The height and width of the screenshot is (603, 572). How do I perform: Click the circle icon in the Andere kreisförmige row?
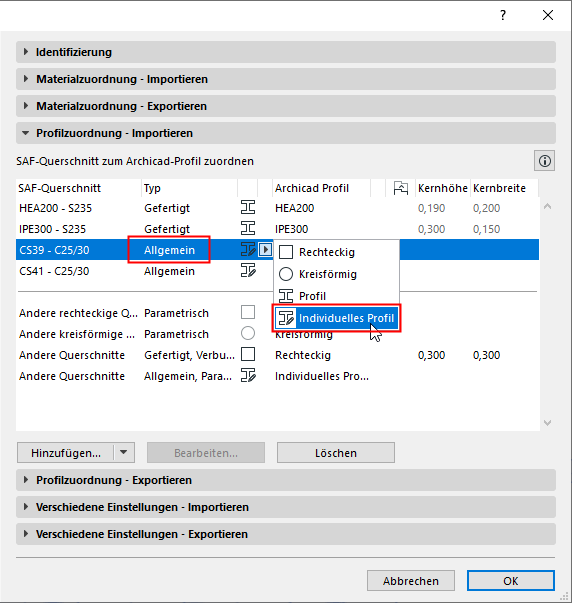pyautogui.click(x=248, y=333)
